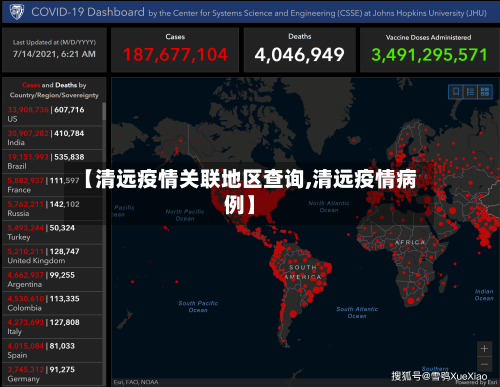Select the France row in country list

(x=52, y=185)
